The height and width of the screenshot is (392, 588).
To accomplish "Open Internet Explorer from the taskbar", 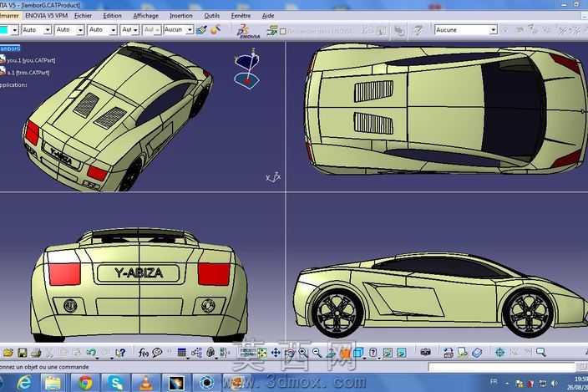I will (x=24, y=383).
